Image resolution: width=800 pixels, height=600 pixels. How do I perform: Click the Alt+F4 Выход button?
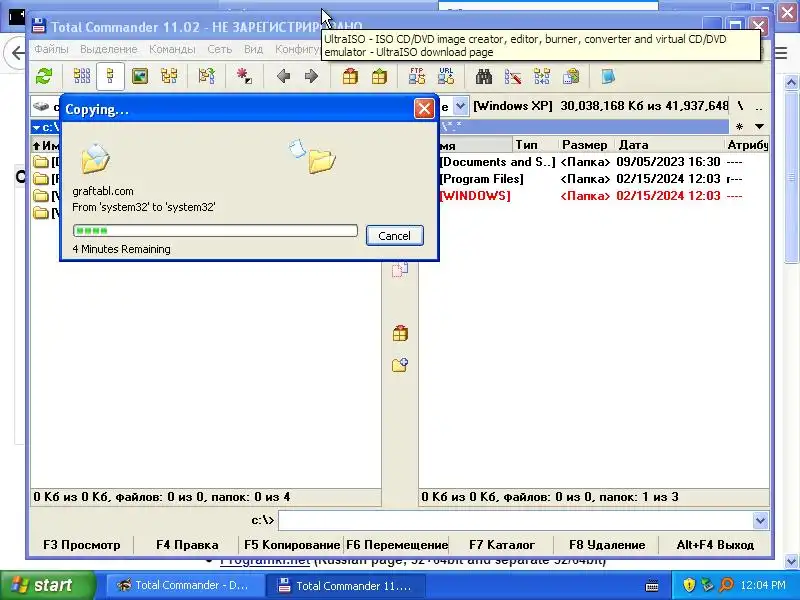coord(715,545)
